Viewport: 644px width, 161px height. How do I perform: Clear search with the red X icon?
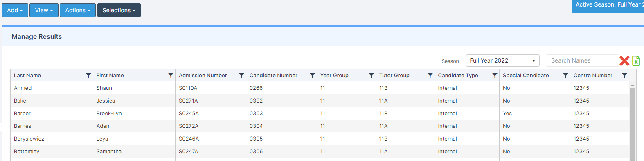624,61
